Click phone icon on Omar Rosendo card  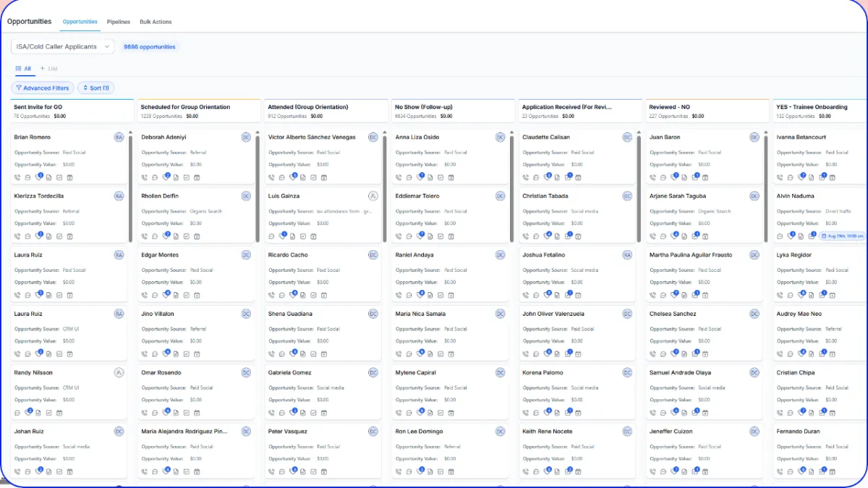(x=145, y=413)
